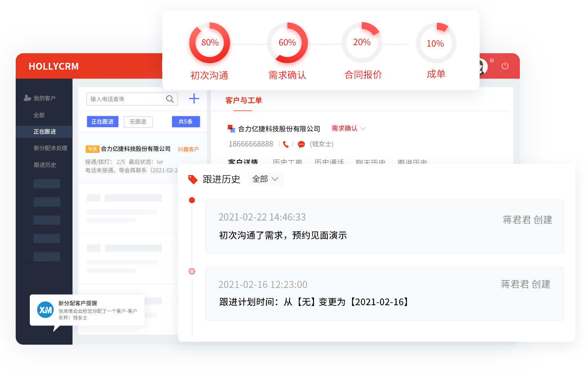
Task: Switch to the 历史通话 tab
Action: tap(329, 162)
